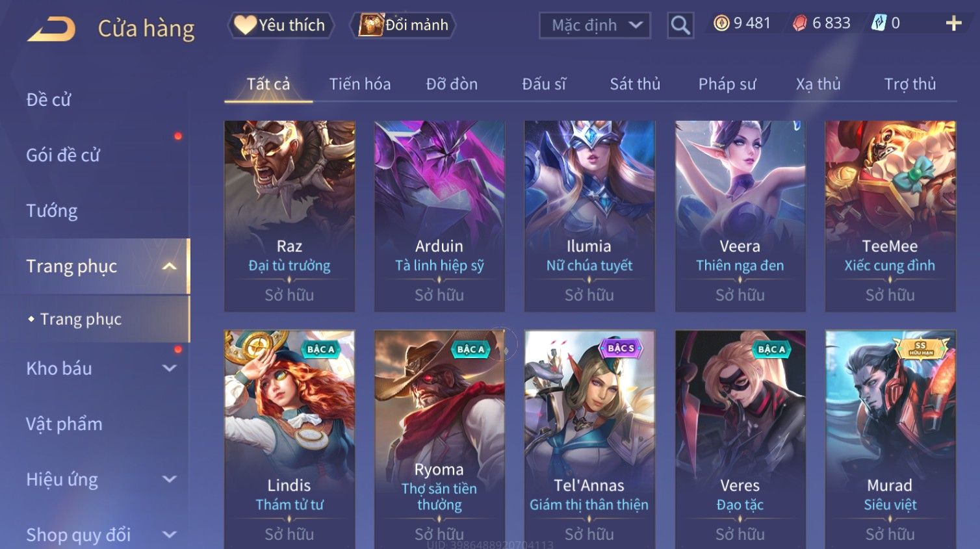Image resolution: width=980 pixels, height=549 pixels.
Task: Open the Tướng sidebar menu
Action: [x=52, y=211]
